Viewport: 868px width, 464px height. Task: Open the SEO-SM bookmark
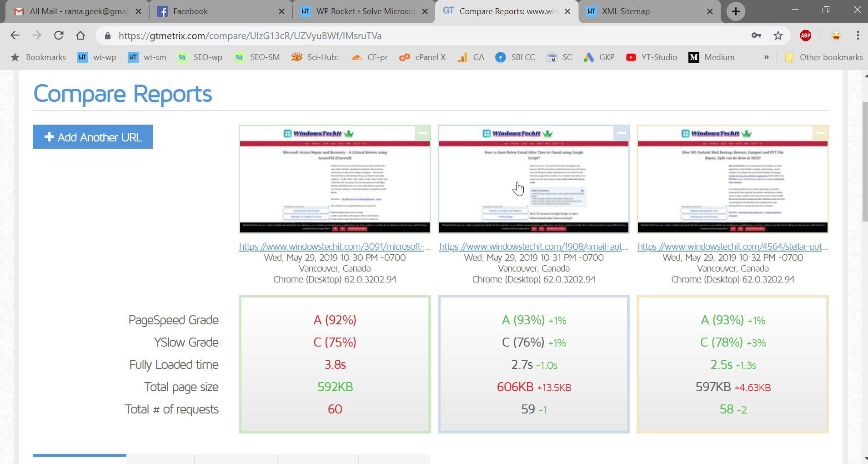point(257,57)
